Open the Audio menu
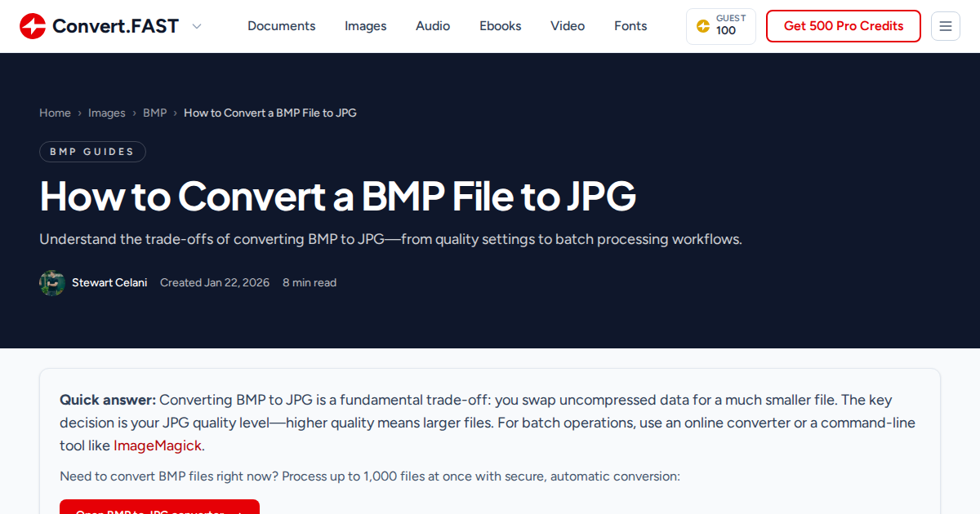This screenshot has height=514, width=980. pos(433,26)
